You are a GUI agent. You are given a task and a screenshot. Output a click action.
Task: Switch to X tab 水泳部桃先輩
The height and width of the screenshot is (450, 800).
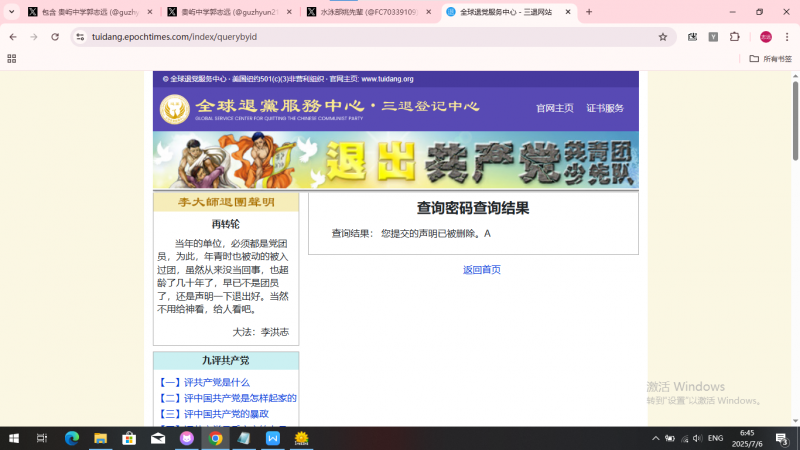369,12
